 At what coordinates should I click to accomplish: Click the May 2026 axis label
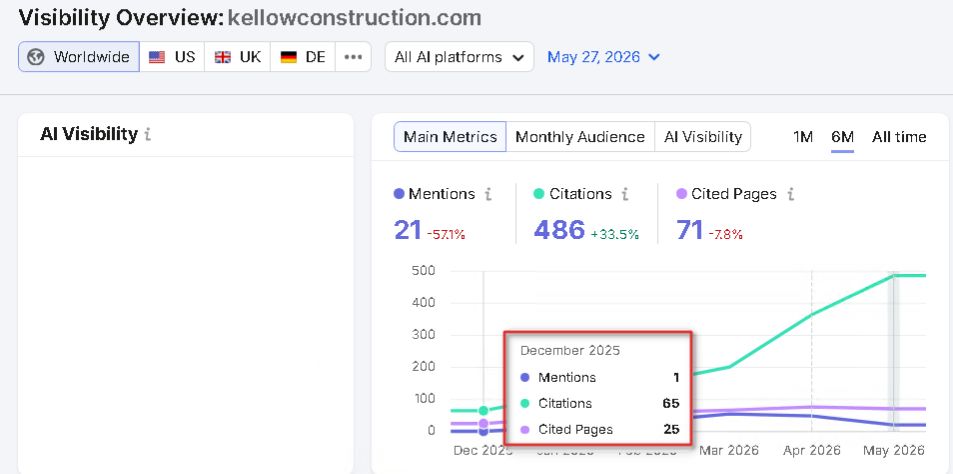click(x=893, y=450)
